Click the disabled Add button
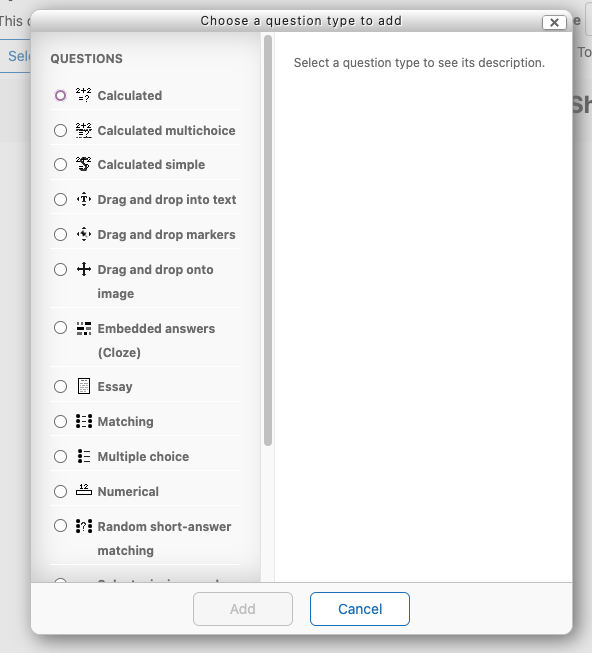The image size is (592, 653). [x=243, y=609]
